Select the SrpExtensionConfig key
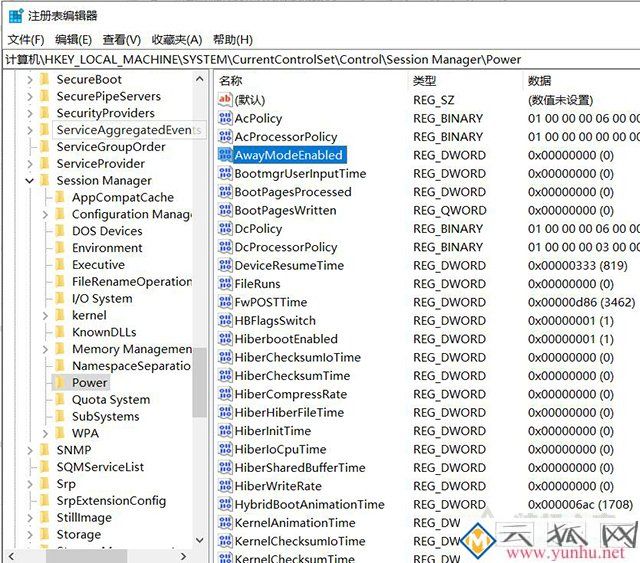This screenshot has width=640, height=563. [x=111, y=501]
